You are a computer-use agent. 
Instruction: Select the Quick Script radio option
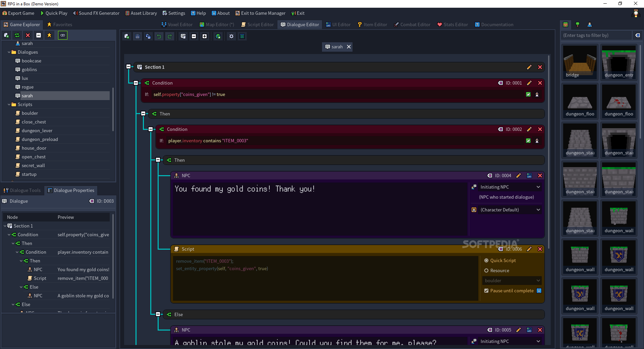pos(500,260)
